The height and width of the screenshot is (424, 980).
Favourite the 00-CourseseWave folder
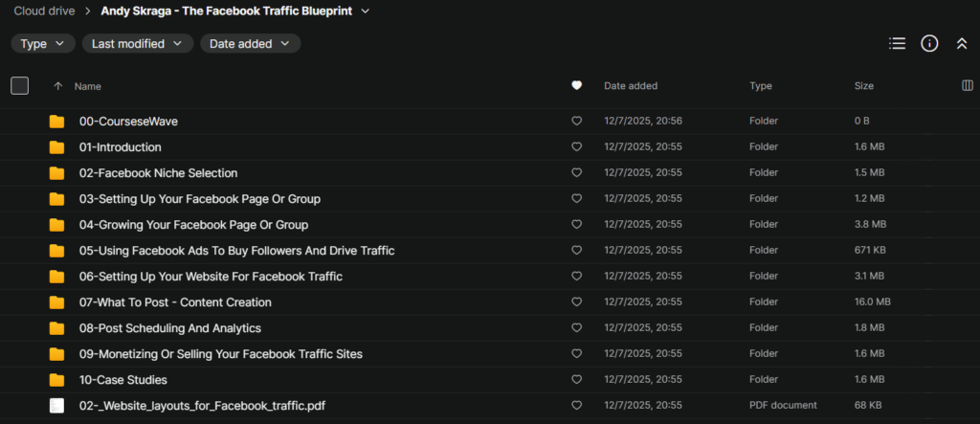[x=577, y=122]
